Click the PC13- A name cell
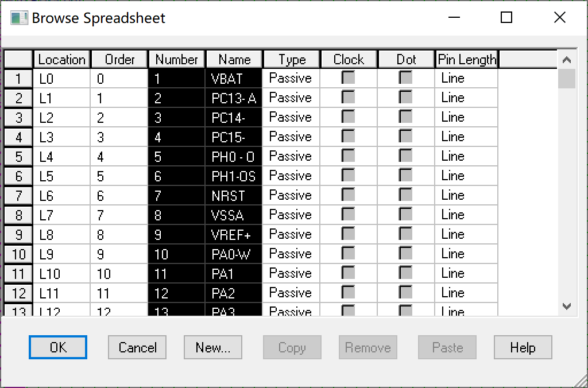Viewport: 588px width, 388px height. (x=234, y=98)
